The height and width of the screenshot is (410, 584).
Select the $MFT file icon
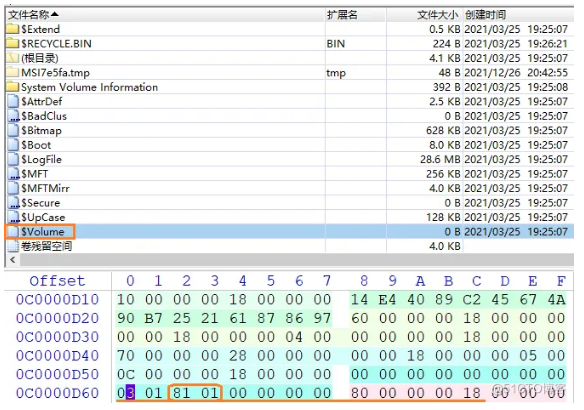pyautogui.click(x=13, y=174)
